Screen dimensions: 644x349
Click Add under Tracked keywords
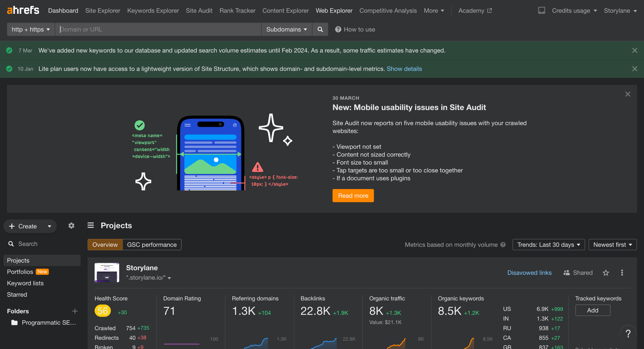(x=593, y=310)
